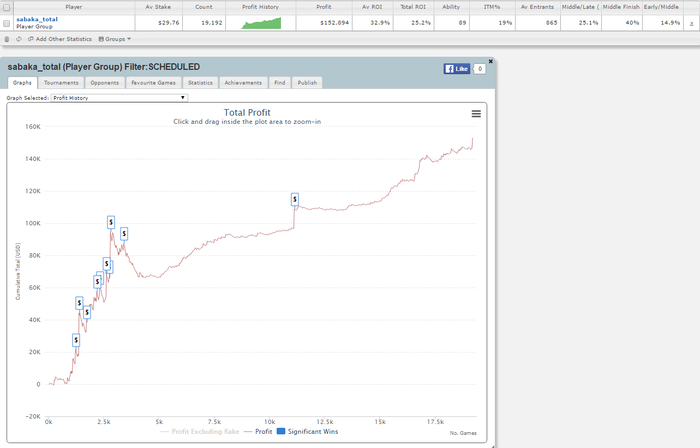Toggle the select-all checkbox in table header
The image size is (700, 448).
pyautogui.click(x=7, y=7)
